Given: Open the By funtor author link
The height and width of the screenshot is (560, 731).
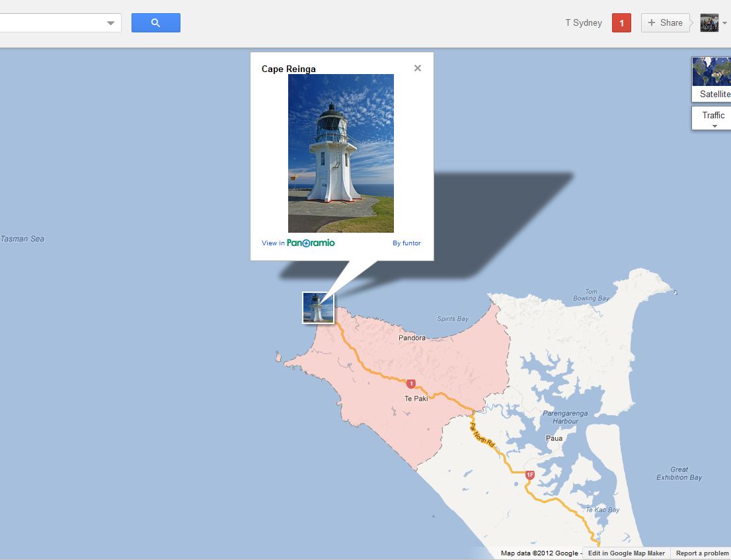Looking at the screenshot, I should coord(406,243).
